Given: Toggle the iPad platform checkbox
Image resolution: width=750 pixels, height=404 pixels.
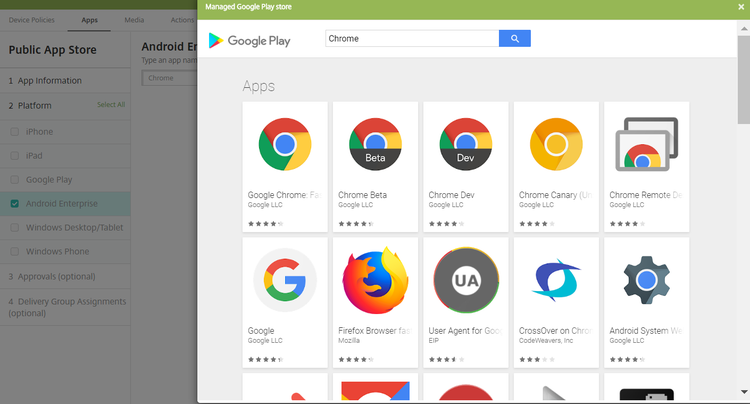Looking at the screenshot, I should [x=15, y=155].
